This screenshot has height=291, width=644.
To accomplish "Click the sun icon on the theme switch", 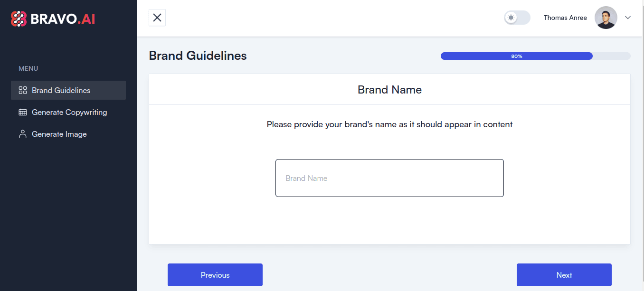I will coord(511,18).
